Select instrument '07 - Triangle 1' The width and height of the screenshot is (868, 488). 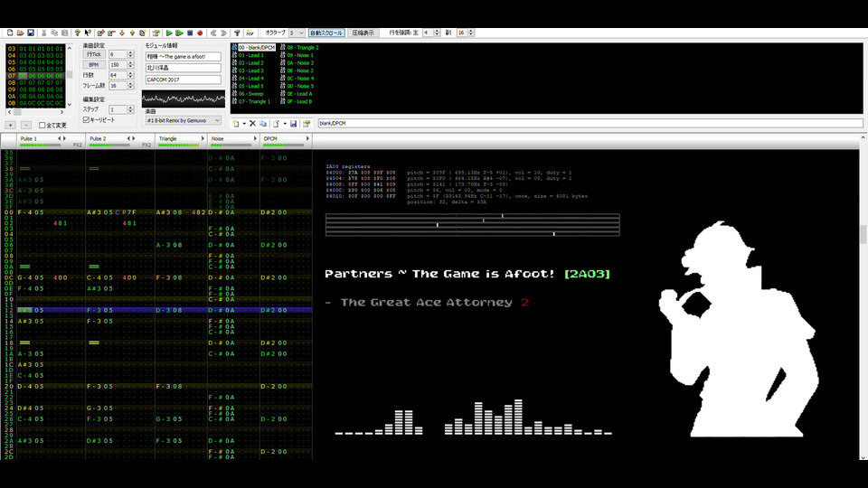tap(254, 102)
